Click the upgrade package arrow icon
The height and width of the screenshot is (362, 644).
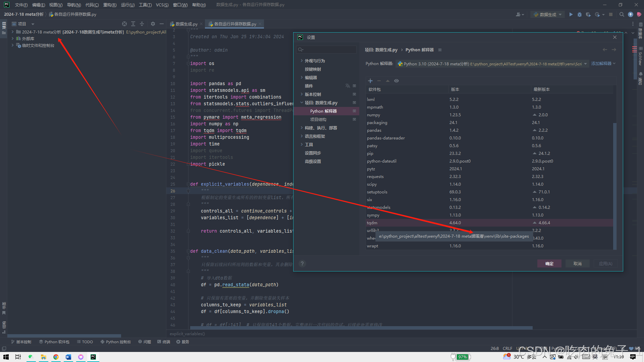[388, 81]
